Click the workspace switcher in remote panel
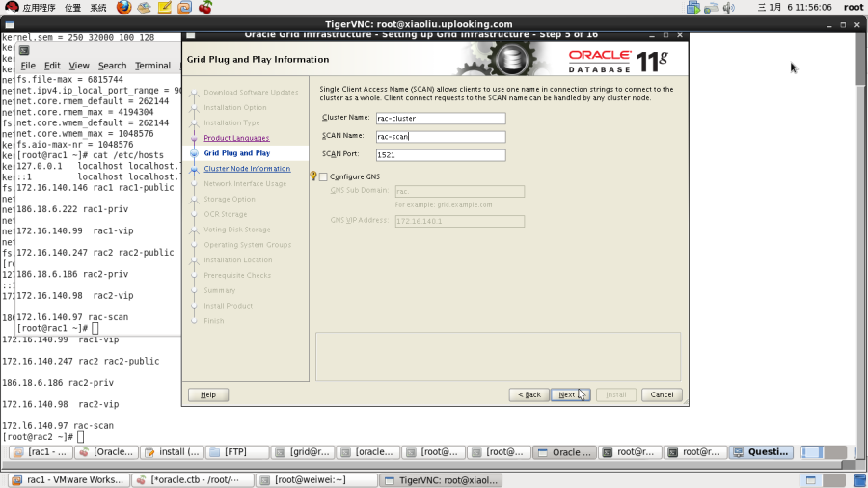This screenshot has width=868, height=488. click(824, 452)
